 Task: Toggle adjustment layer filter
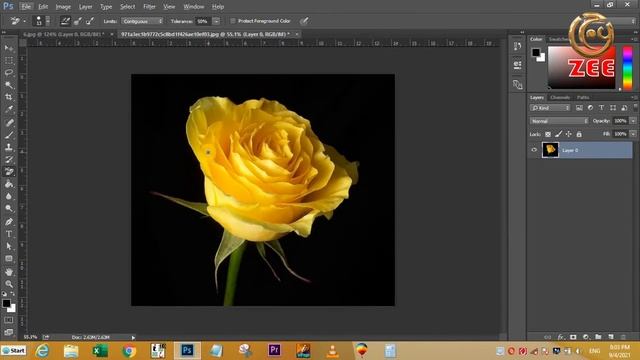[x=590, y=108]
